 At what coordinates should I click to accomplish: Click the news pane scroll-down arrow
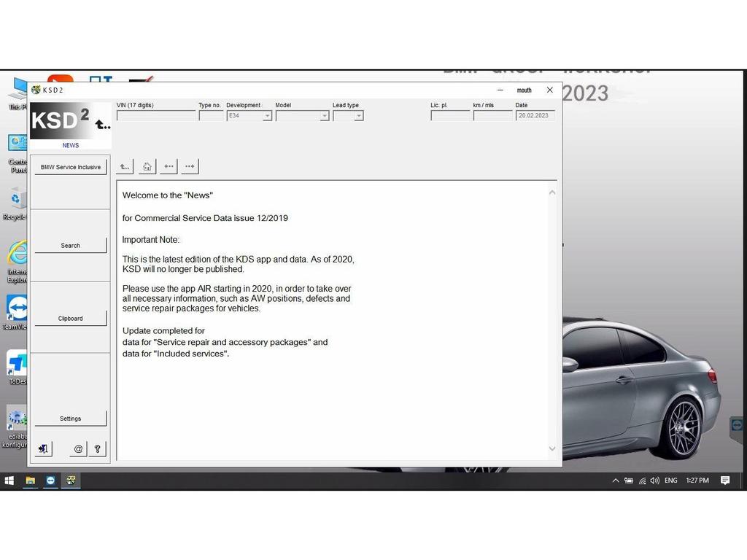tap(551, 448)
